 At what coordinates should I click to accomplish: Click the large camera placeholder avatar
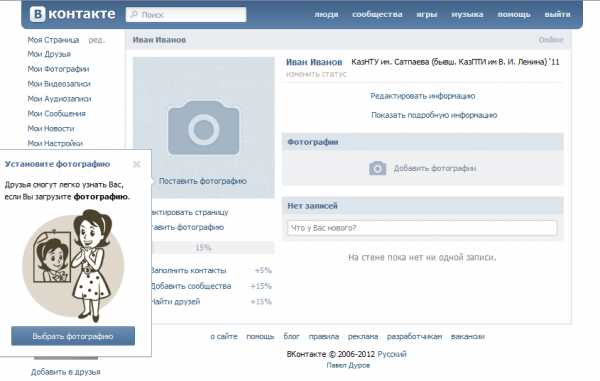tap(204, 127)
